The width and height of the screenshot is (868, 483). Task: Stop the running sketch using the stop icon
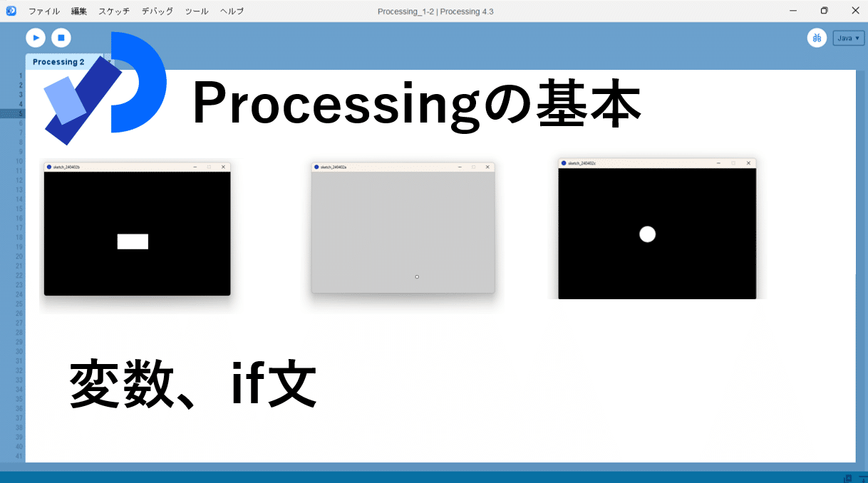[61, 37]
